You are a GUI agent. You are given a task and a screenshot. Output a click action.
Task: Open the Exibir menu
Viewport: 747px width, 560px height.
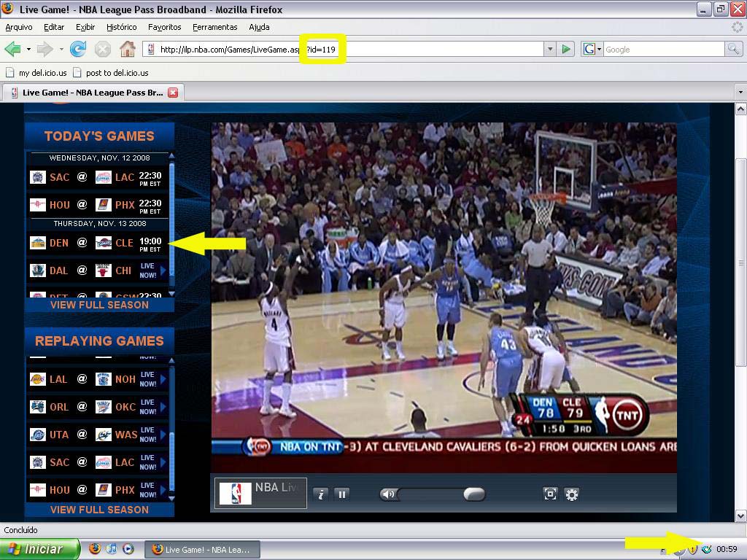(85, 27)
